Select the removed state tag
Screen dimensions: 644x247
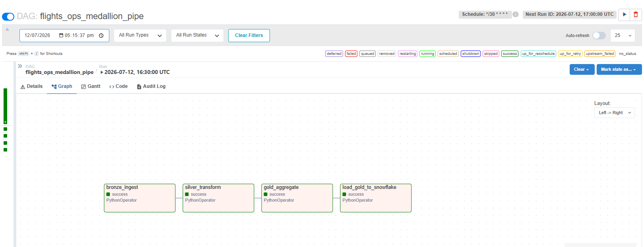[387, 54]
